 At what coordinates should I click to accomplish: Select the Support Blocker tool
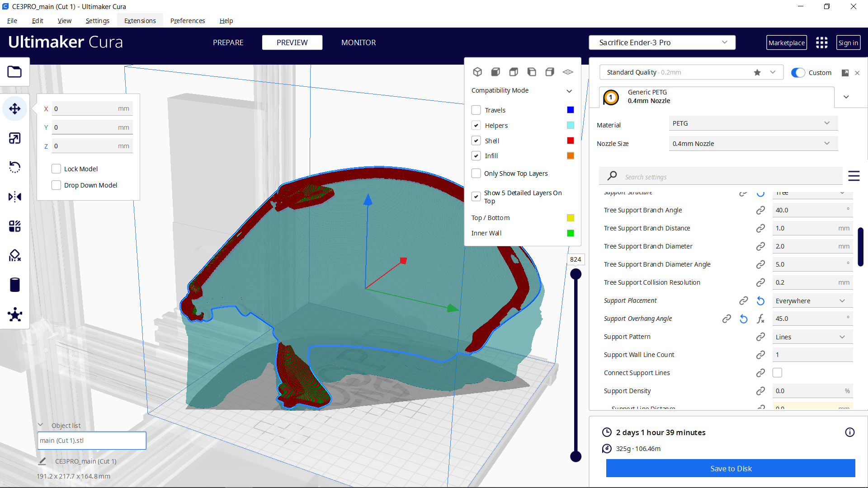pyautogui.click(x=15, y=255)
